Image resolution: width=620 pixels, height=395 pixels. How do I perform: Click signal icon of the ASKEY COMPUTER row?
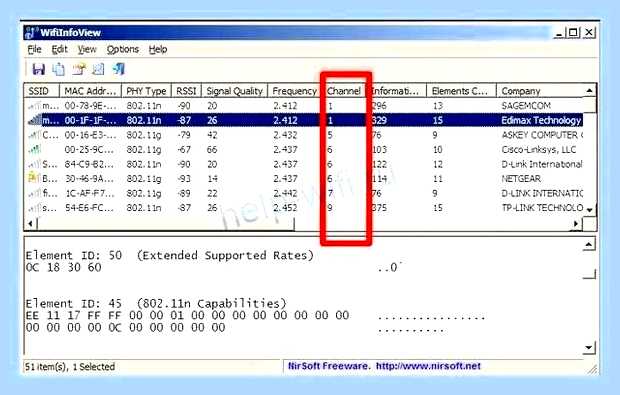[x=34, y=135]
